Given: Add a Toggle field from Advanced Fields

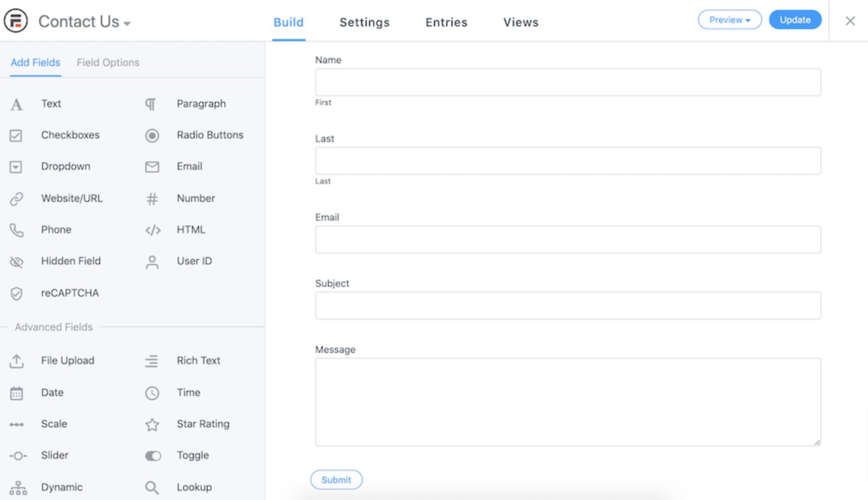Looking at the screenshot, I should (192, 455).
